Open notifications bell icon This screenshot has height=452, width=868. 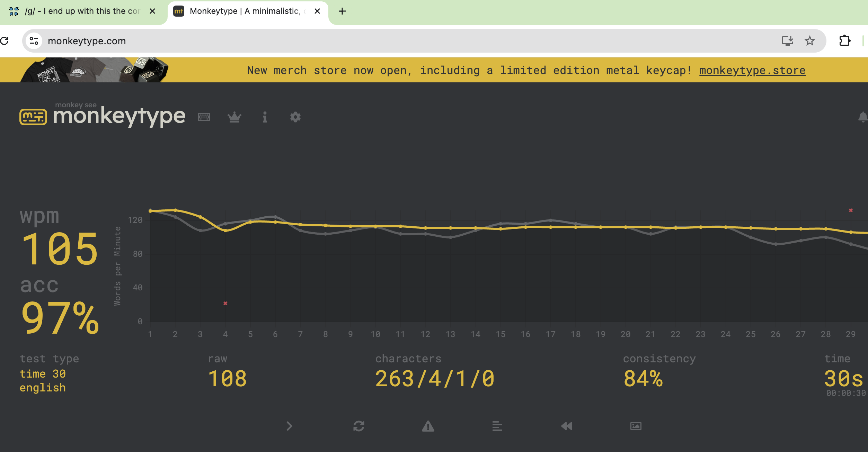click(863, 117)
